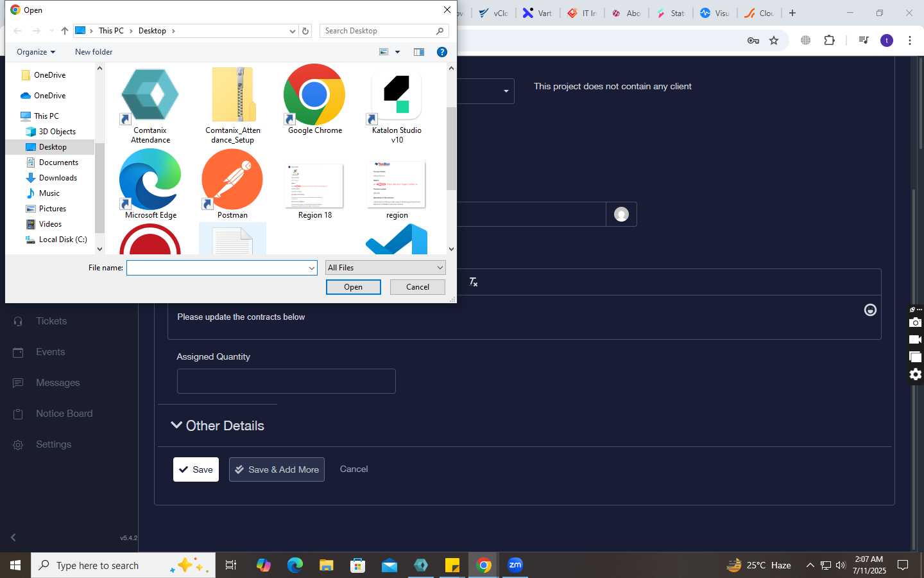Click the user avatar icon beside the field
Viewport: 924px width, 578px height.
coord(621,215)
